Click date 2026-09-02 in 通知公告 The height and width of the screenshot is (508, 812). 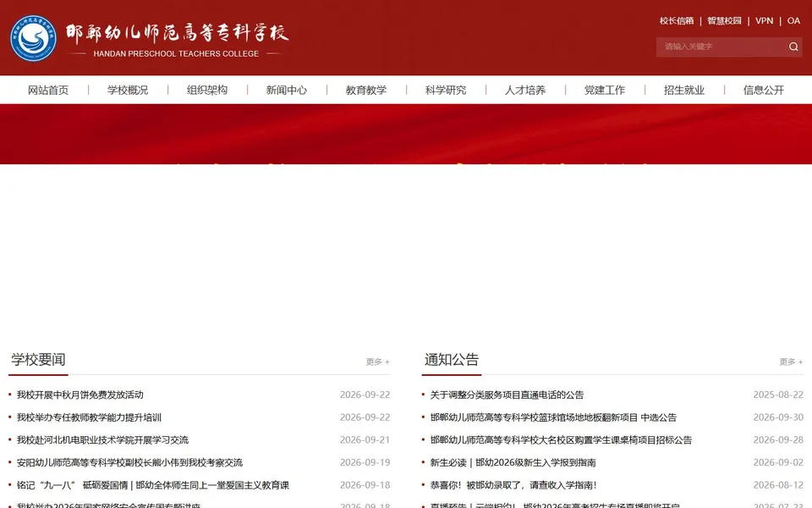[778, 462]
